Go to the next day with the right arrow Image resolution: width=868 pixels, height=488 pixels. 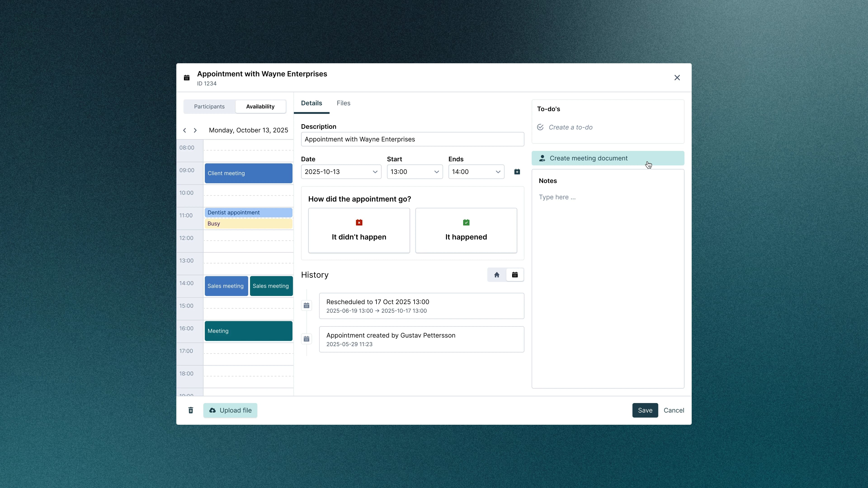click(196, 130)
